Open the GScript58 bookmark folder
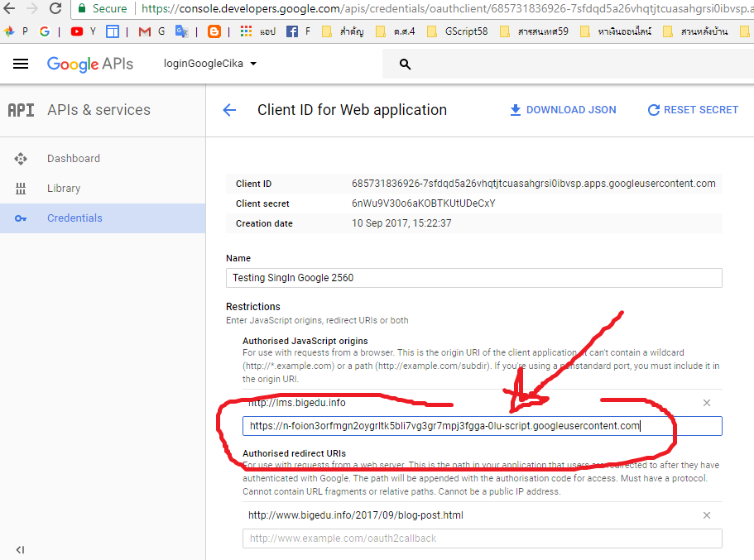The image size is (754, 560). coord(458,31)
